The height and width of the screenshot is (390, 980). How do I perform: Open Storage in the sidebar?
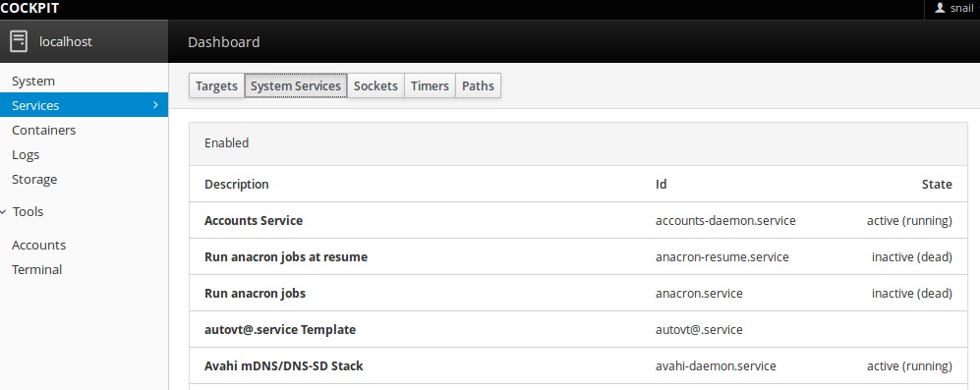click(x=84, y=180)
